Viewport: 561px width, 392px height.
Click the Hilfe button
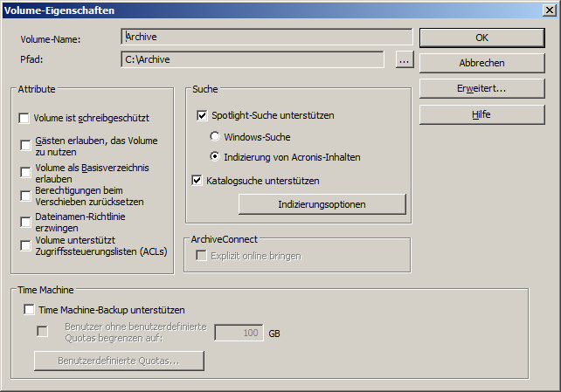click(481, 114)
